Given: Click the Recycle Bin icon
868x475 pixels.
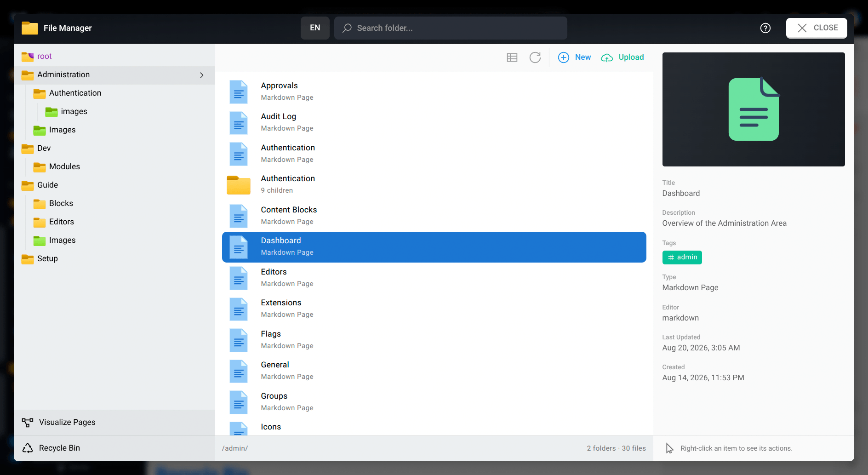Looking at the screenshot, I should [28, 448].
